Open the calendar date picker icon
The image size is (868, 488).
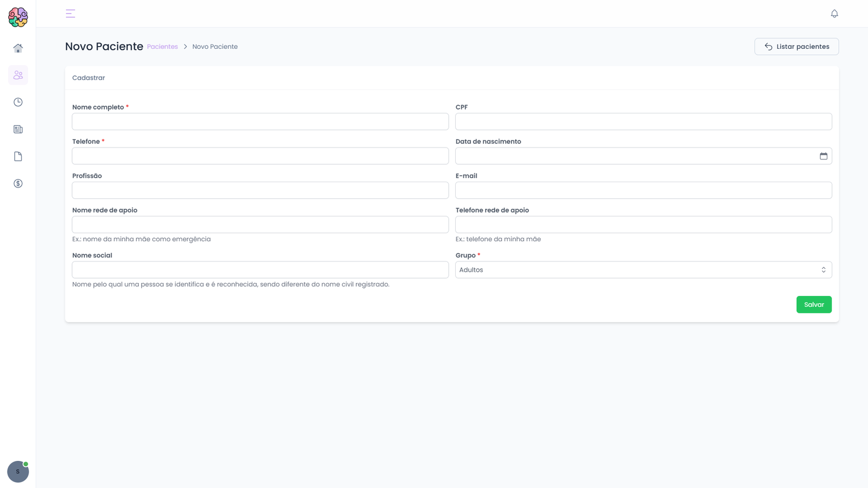[824, 156]
